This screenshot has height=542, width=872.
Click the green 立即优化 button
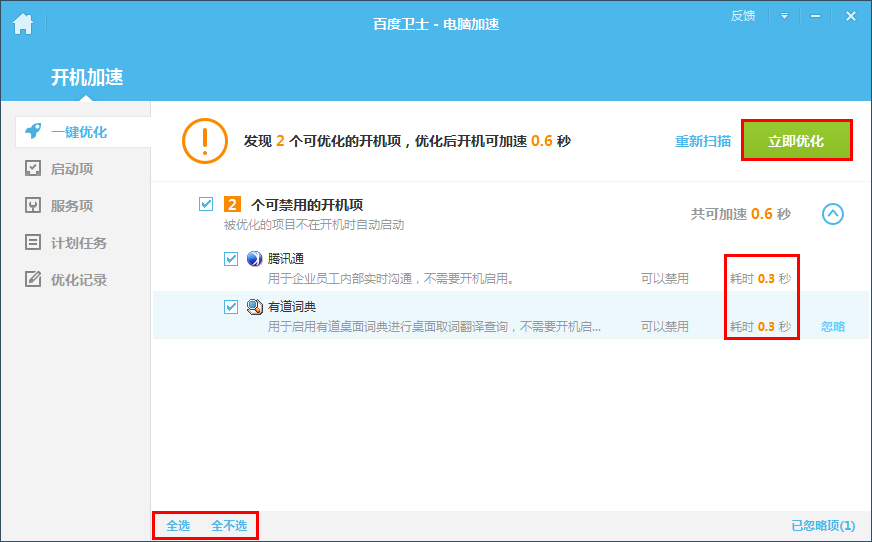(796, 141)
